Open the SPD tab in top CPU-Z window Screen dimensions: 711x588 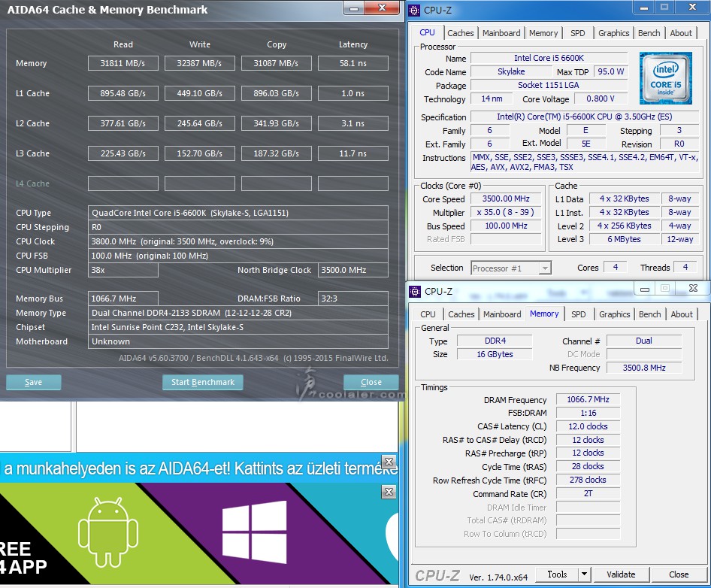[578, 33]
